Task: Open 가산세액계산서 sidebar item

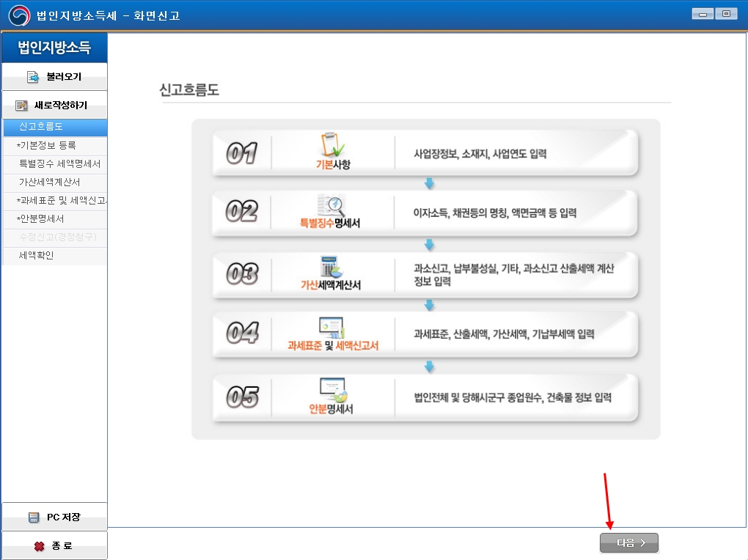Action: [55, 183]
